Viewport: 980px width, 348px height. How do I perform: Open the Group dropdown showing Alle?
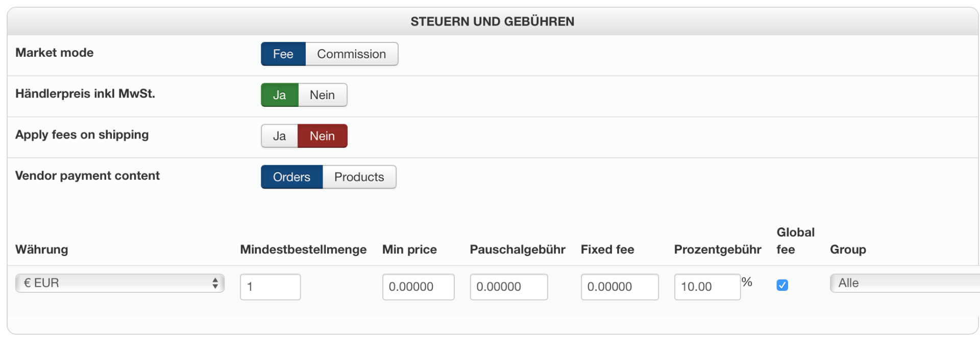pos(903,283)
